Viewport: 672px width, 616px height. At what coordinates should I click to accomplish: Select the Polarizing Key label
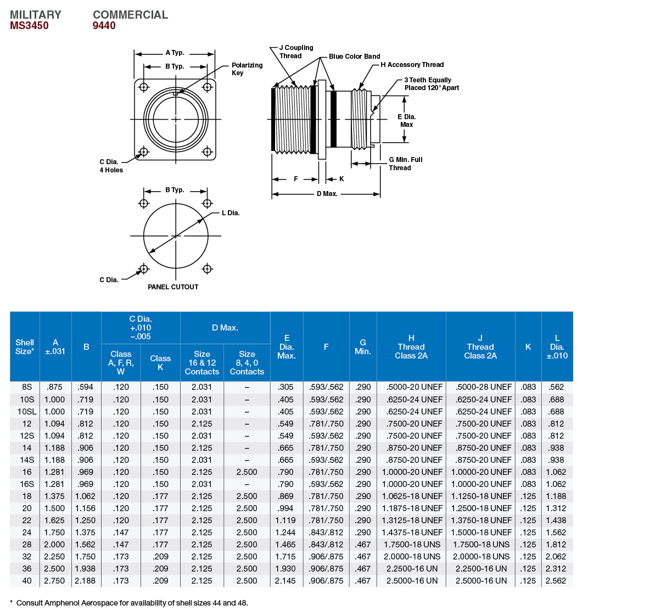[x=247, y=69]
